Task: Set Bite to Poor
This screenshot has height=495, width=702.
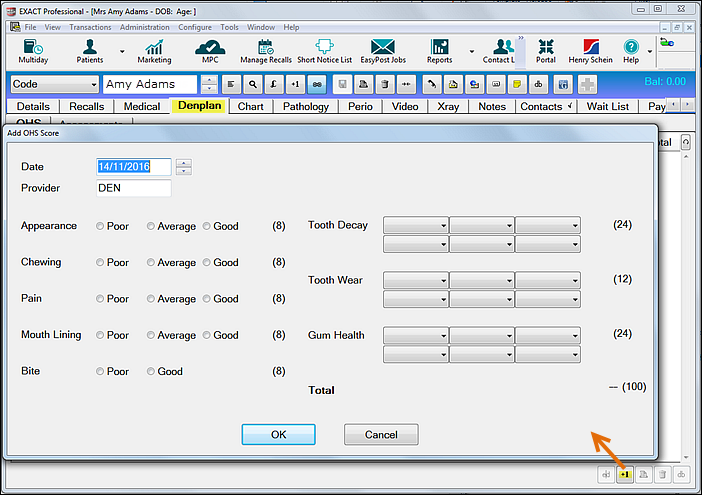Action: pyautogui.click(x=100, y=371)
